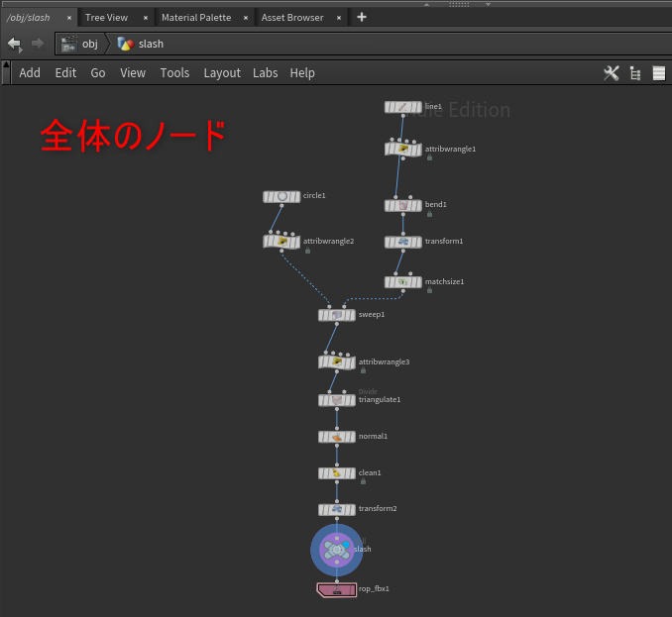Image resolution: width=672 pixels, height=617 pixels.
Task: Click the slash path segment
Action: pyautogui.click(x=141, y=44)
